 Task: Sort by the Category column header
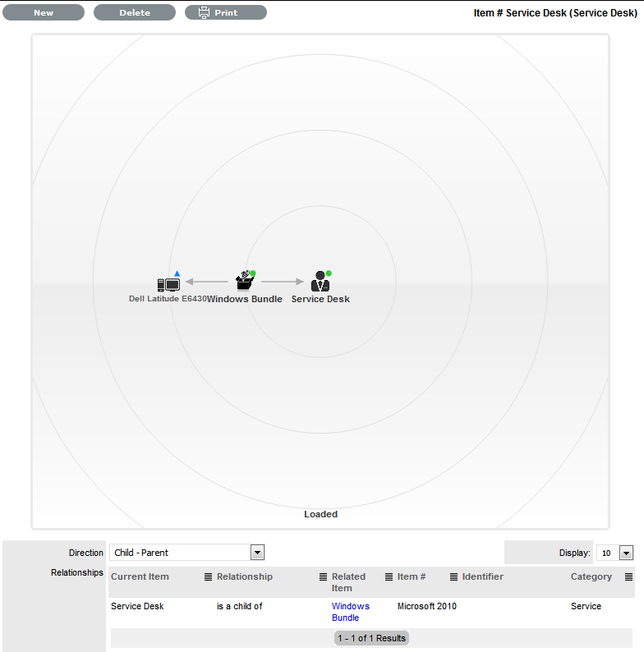(591, 576)
